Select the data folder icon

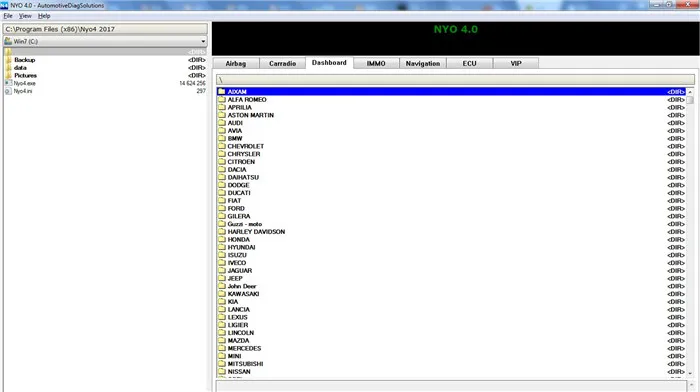8,67
